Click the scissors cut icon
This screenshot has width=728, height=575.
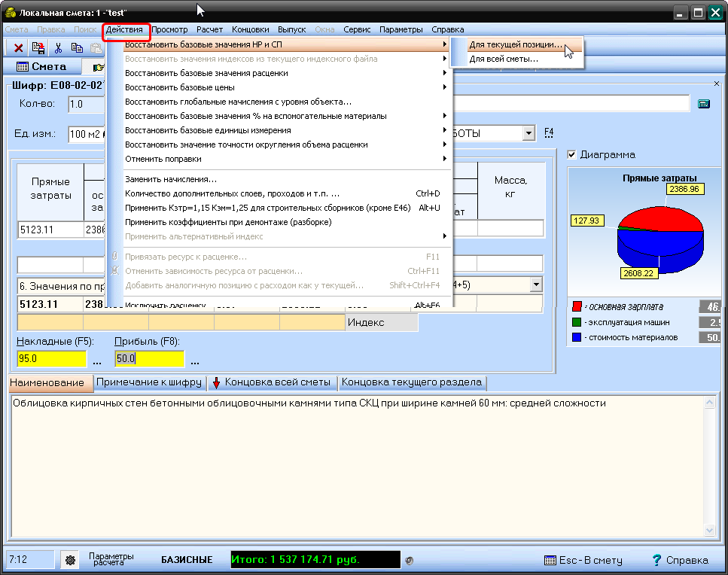(x=57, y=47)
